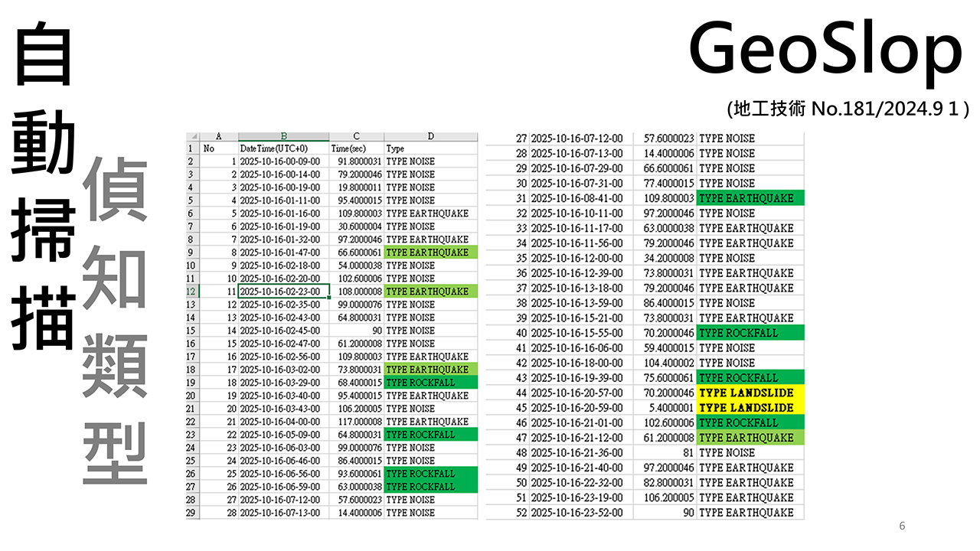Click the select-all corner triangle of the sheet
Screen dimensions: 980x551
pos(192,136)
